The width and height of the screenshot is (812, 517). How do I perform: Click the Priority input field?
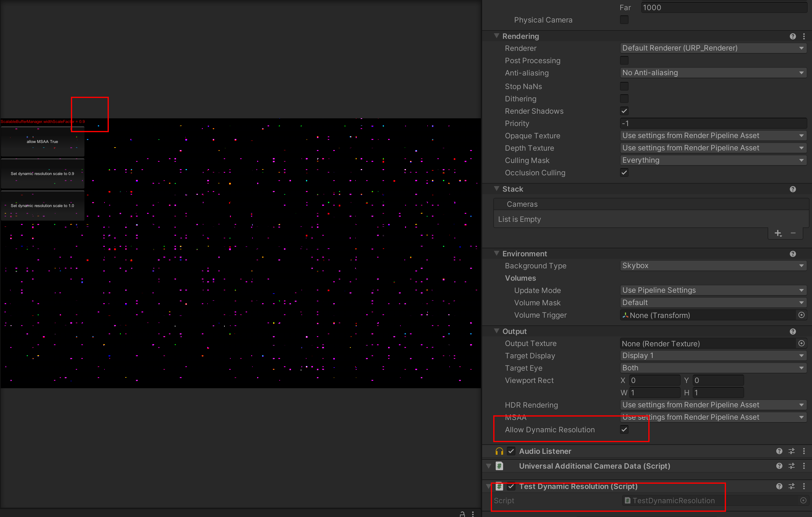pyautogui.click(x=713, y=123)
